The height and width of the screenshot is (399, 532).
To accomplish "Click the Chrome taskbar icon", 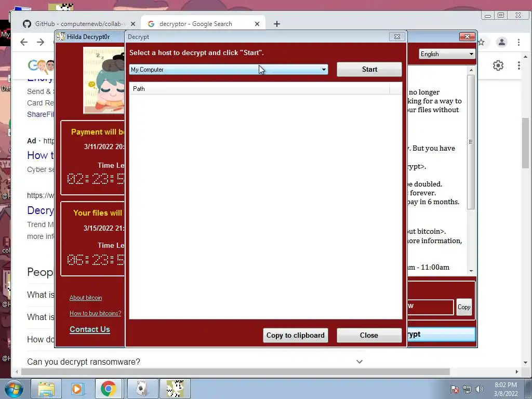I will click(x=108, y=389).
